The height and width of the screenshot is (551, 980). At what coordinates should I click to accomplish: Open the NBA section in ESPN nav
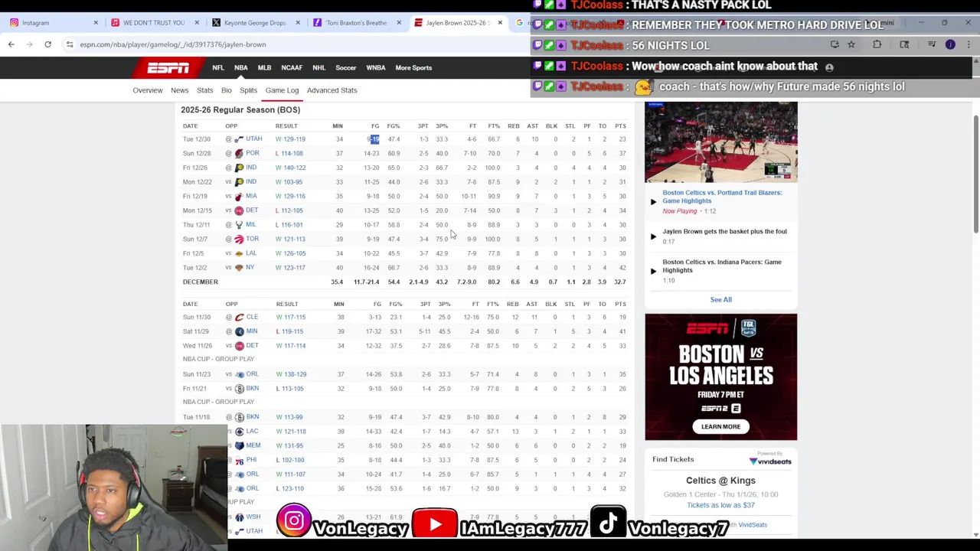pyautogui.click(x=241, y=68)
